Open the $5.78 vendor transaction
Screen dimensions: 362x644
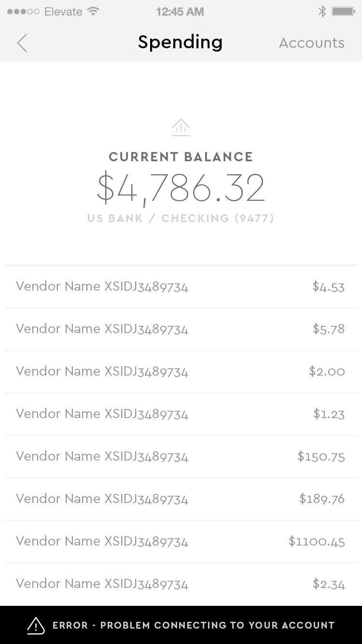tap(181, 329)
